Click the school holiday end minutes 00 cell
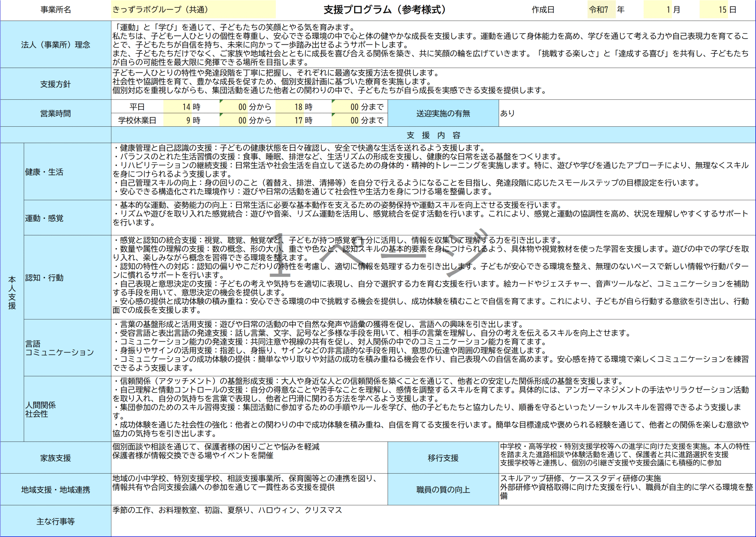The image size is (756, 537). coord(346,120)
